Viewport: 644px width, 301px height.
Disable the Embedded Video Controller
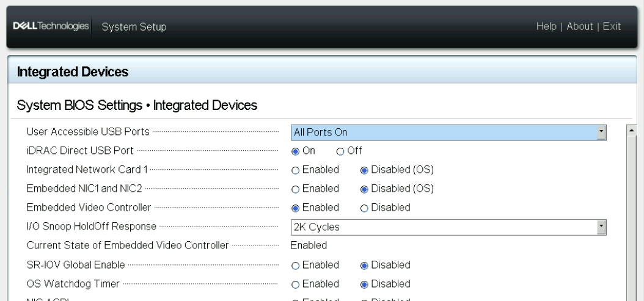[x=365, y=208]
